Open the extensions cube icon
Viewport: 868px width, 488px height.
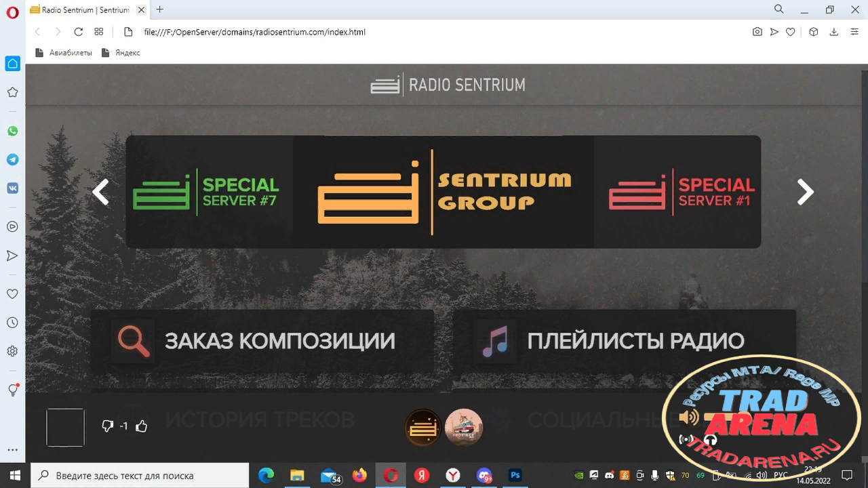click(814, 32)
